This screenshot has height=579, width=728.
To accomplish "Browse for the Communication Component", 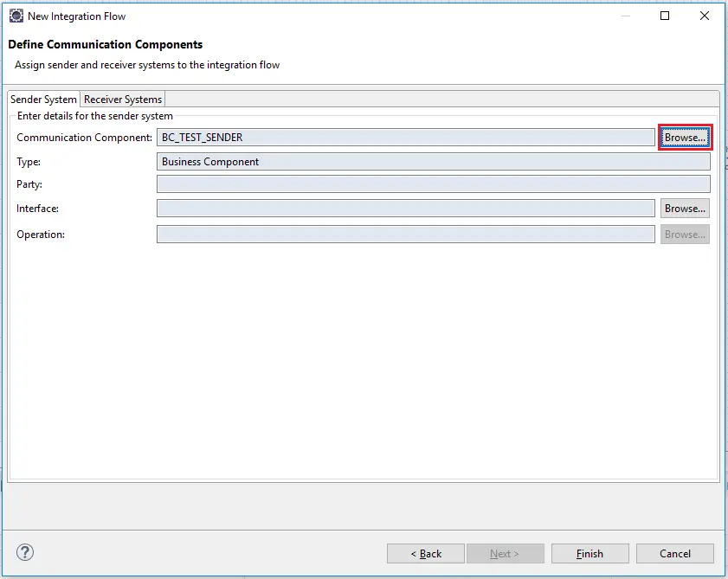I will coord(685,138).
